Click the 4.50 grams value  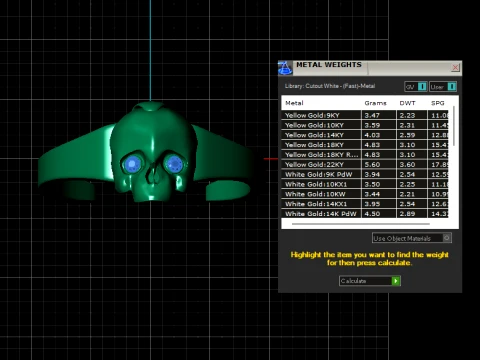pos(372,214)
